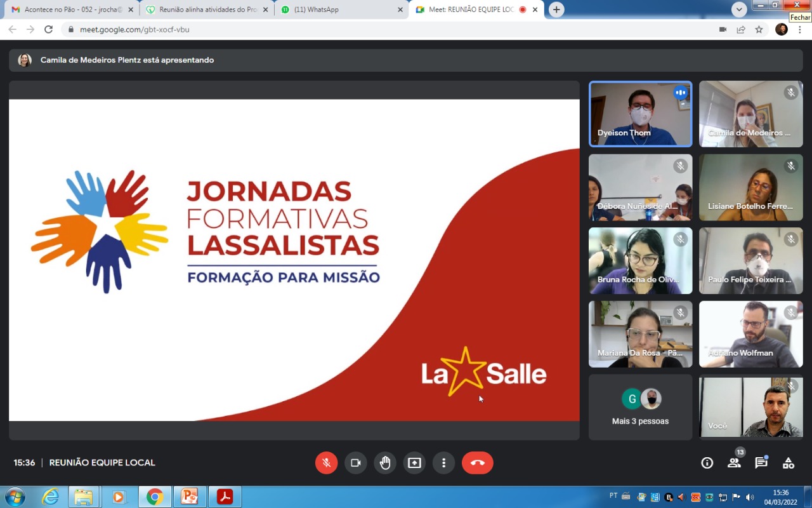Leave the call with red hang-up button

(478, 463)
